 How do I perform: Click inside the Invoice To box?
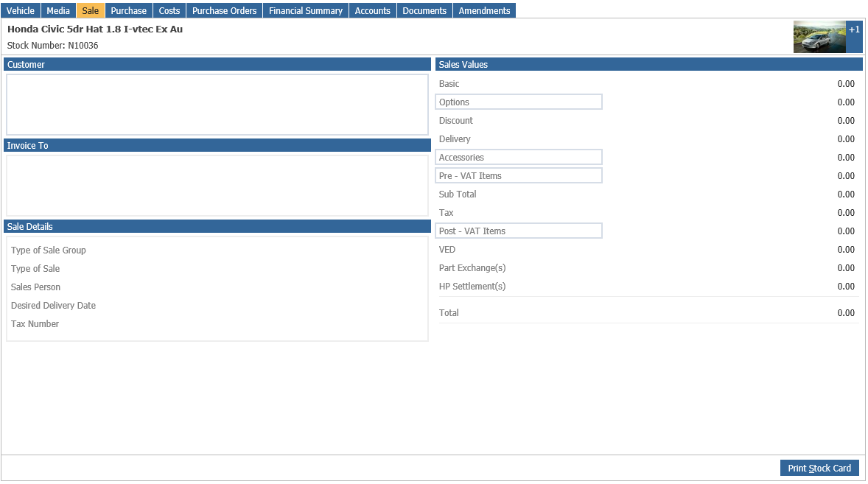point(217,186)
